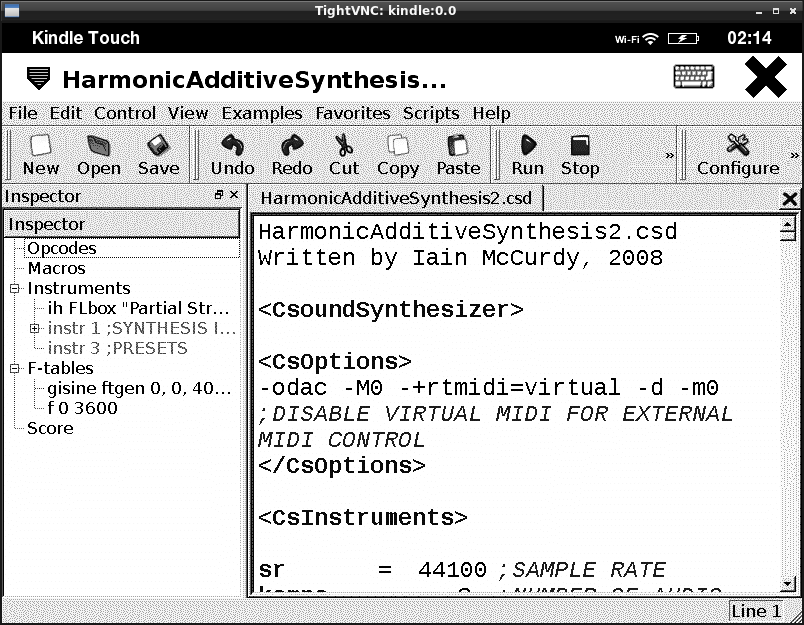This screenshot has width=804, height=625.
Task: Select the Instruments tree item
Action: [x=79, y=289]
